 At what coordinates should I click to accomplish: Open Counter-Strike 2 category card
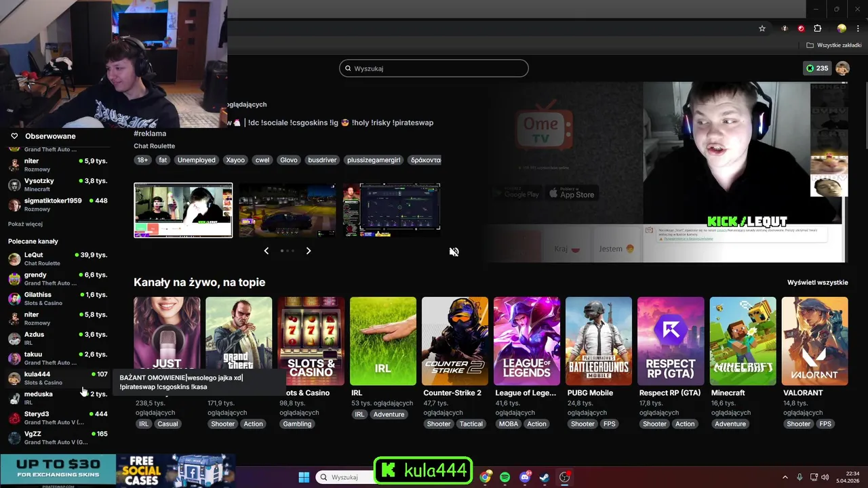tap(455, 341)
